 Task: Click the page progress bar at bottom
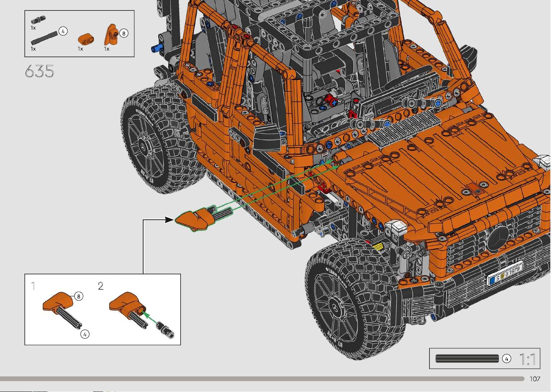262,379
